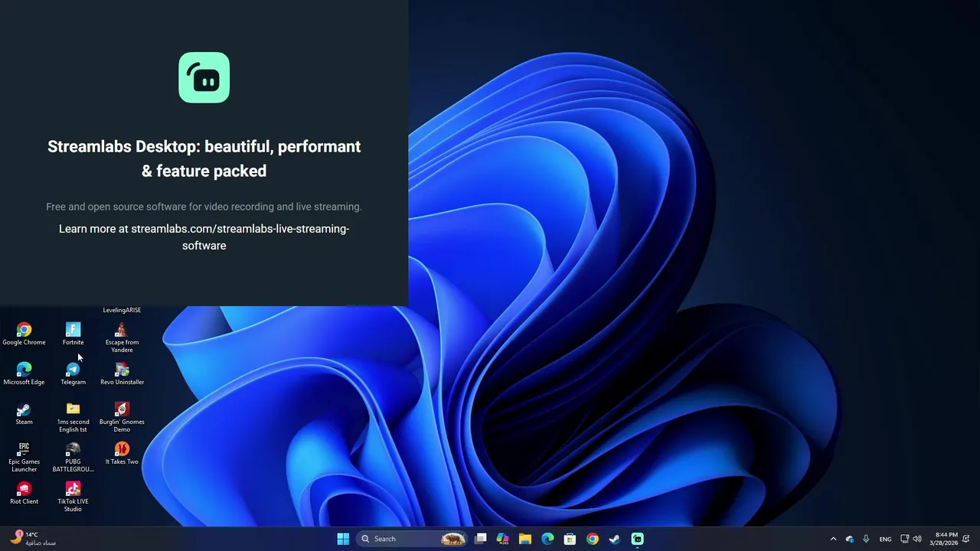Select the Fortnite desktop shortcut
Screen dimensions: 980x551
click(73, 334)
